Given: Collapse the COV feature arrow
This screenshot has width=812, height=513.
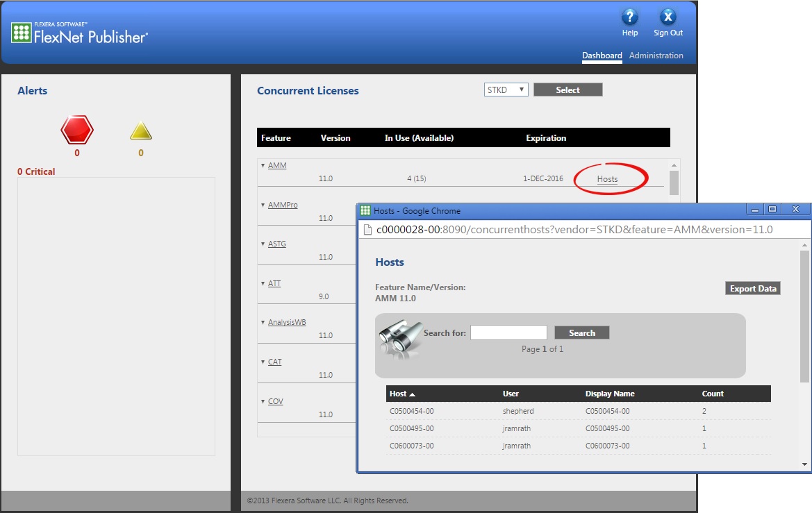Looking at the screenshot, I should point(263,402).
